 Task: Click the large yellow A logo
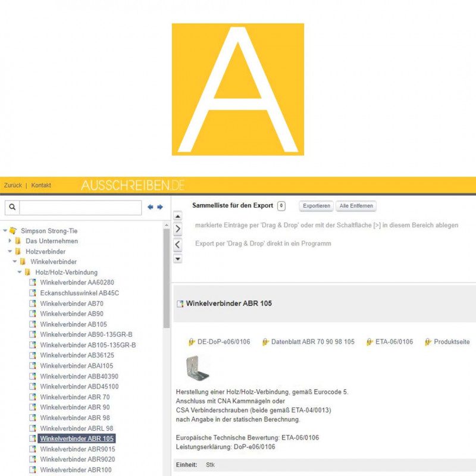pyautogui.click(x=238, y=89)
